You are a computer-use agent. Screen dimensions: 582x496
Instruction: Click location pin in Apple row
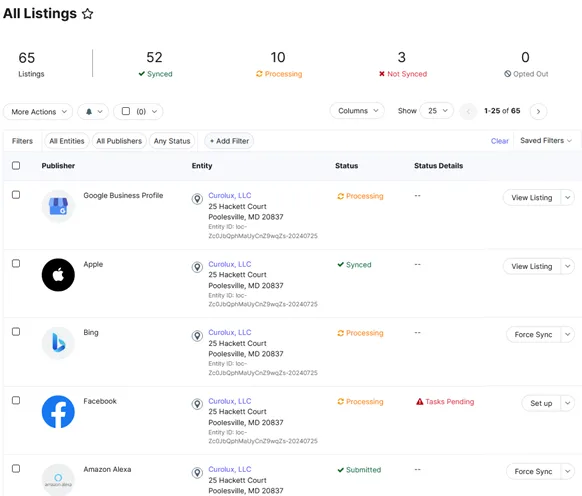[197, 267]
